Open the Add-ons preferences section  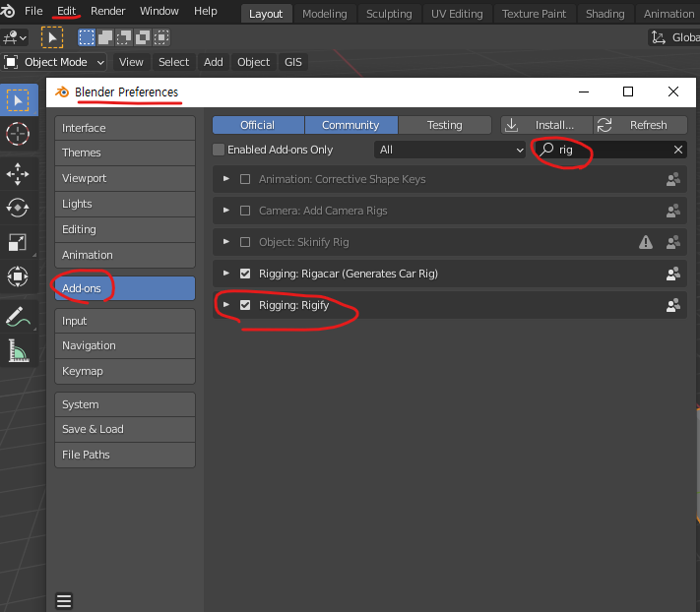point(125,288)
